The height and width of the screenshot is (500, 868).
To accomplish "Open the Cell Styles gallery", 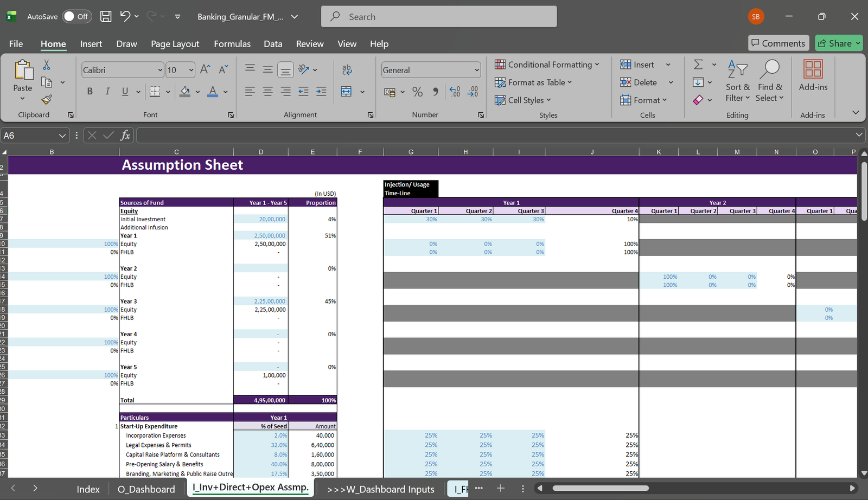I will click(x=522, y=100).
